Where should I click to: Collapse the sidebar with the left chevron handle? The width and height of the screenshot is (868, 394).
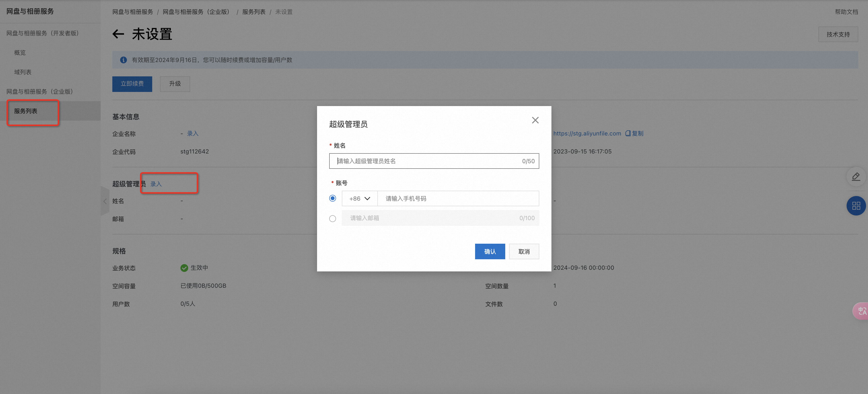tap(105, 201)
